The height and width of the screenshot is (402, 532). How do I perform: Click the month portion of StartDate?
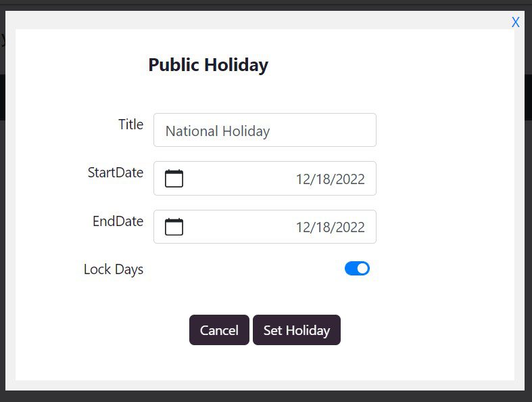coord(304,179)
